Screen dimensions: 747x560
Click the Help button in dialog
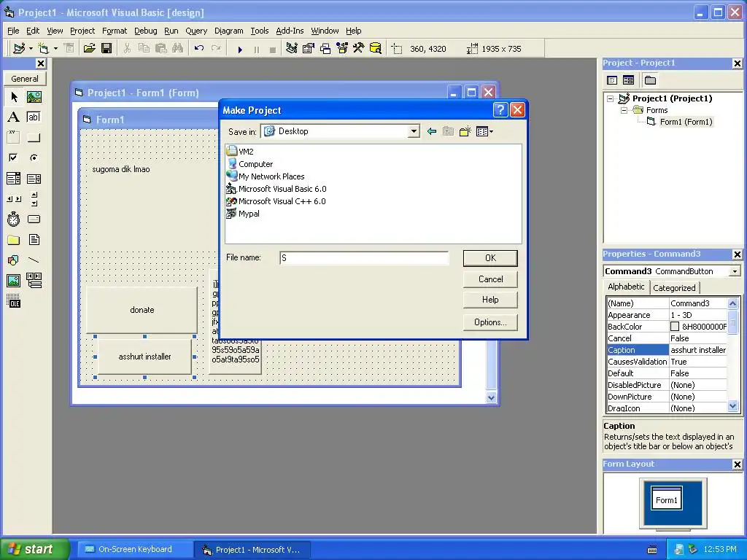tap(490, 300)
